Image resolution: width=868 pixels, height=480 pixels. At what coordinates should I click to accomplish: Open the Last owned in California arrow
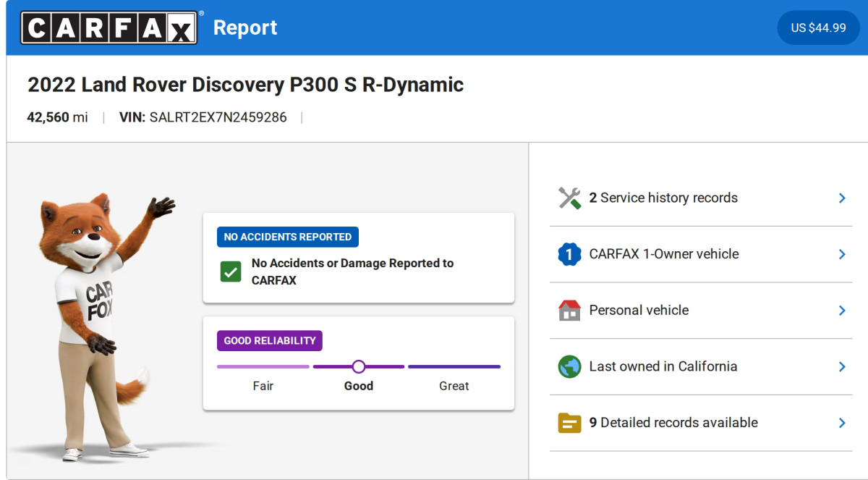[841, 366]
